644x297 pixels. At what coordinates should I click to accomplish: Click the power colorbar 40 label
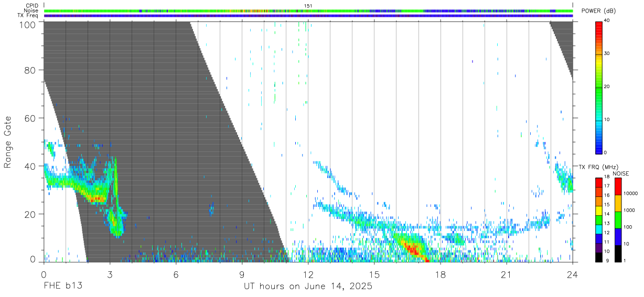[606, 21]
